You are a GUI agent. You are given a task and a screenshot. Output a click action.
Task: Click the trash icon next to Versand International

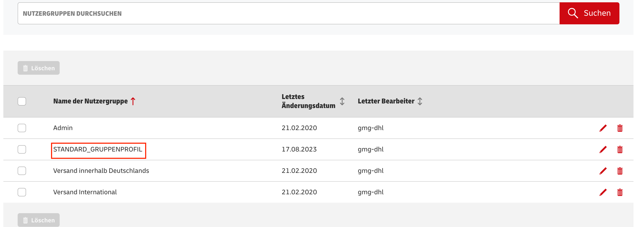tap(620, 192)
